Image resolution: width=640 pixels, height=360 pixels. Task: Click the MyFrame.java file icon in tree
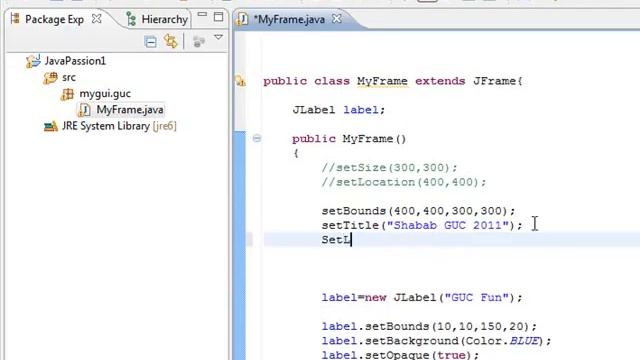[x=84, y=110]
